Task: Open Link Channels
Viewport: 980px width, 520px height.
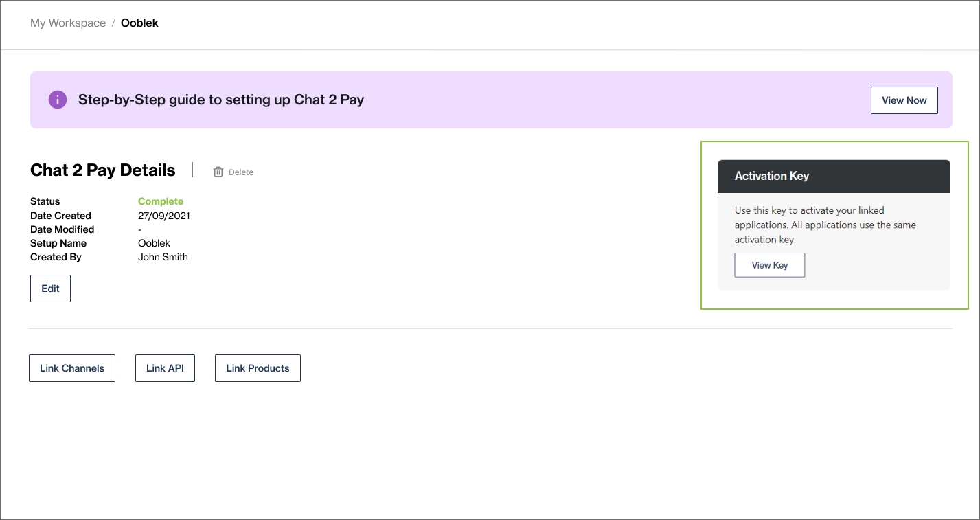Action: point(72,368)
